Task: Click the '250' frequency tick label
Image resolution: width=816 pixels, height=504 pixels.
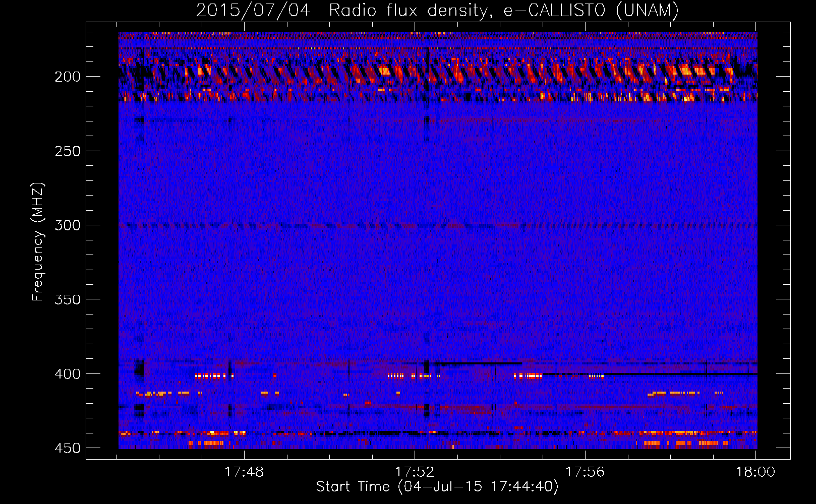Action: 68,151
